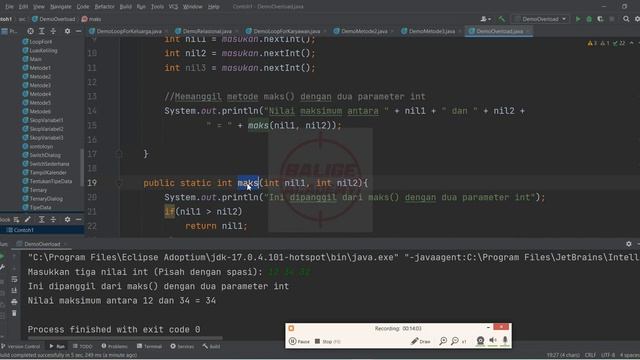Build project using the hammer icon
The height and width of the screenshot is (360, 640).
coord(502,19)
